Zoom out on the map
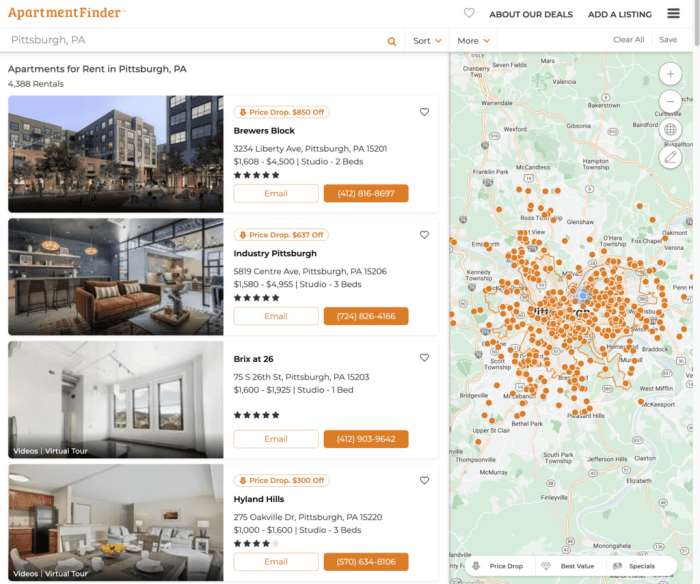Image resolution: width=700 pixels, height=584 pixels. coord(670,101)
